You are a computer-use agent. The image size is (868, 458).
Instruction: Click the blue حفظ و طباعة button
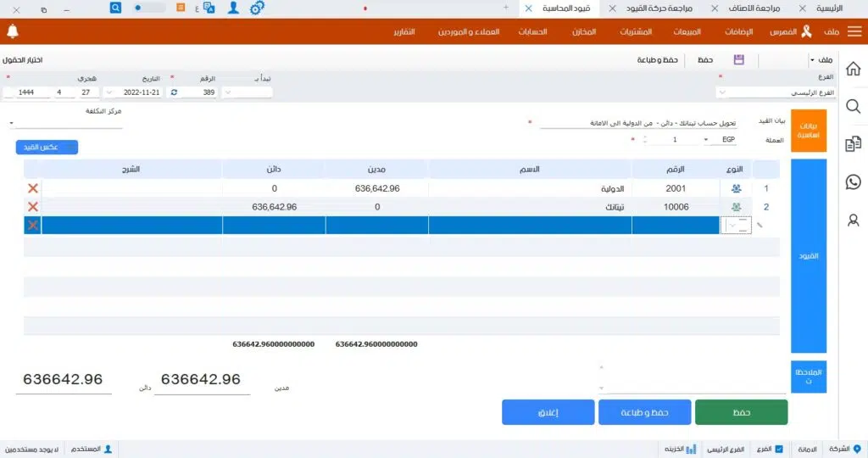644,412
